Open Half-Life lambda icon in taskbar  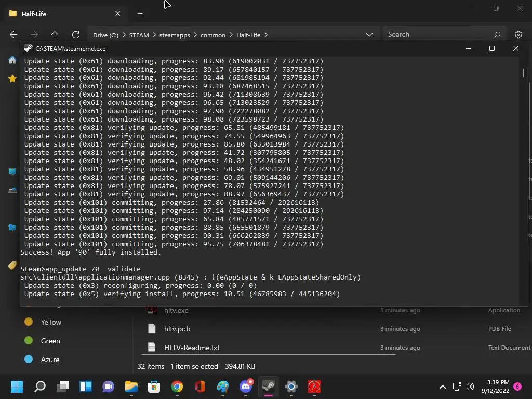coord(314,387)
